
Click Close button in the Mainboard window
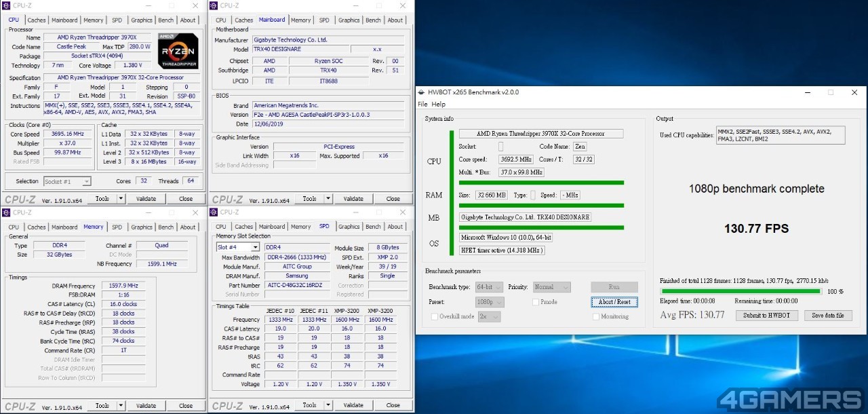tap(393, 199)
